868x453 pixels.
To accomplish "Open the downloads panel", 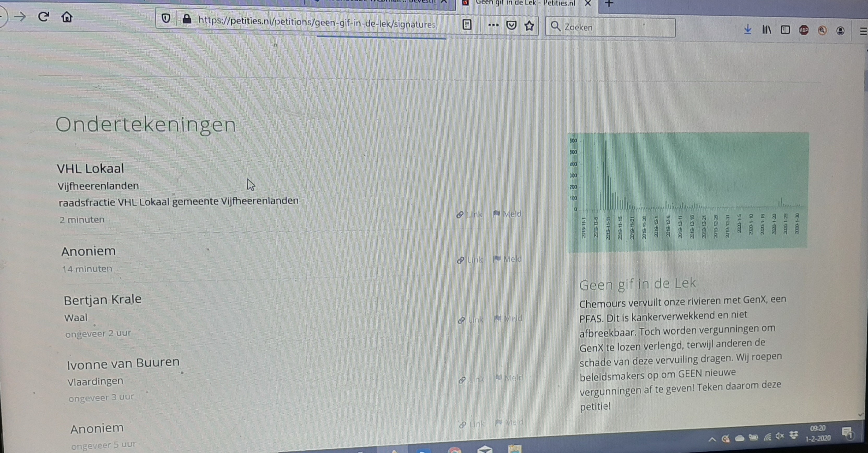I will point(748,29).
